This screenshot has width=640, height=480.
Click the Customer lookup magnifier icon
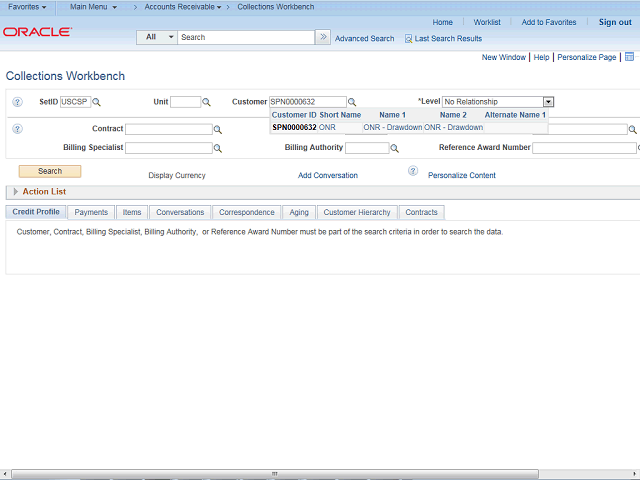(x=352, y=102)
